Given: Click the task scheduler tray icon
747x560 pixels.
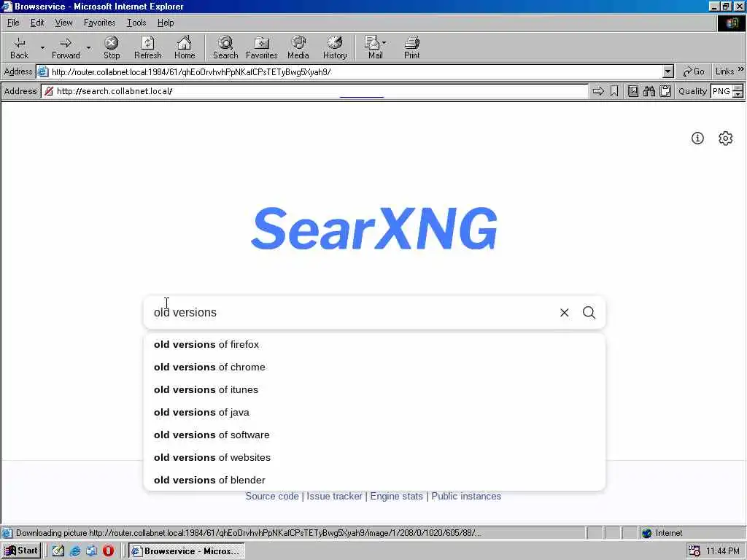Looking at the screenshot, I should pyautogui.click(x=694, y=551).
